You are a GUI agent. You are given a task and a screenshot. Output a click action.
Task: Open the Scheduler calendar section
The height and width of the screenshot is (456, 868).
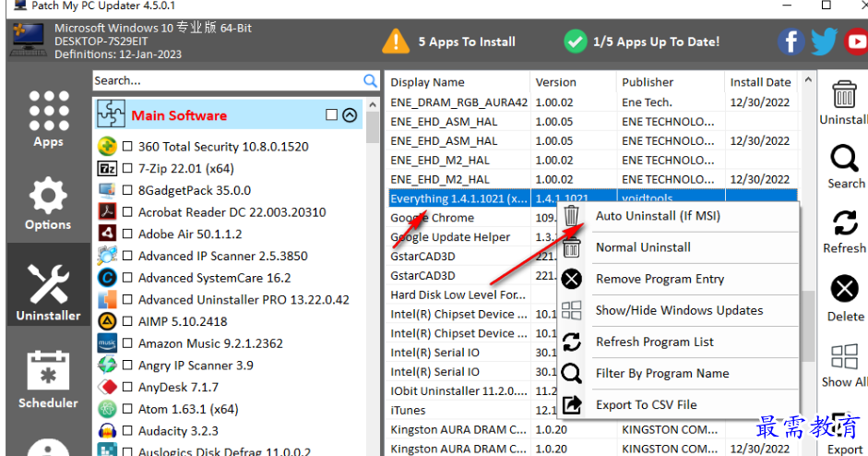point(48,379)
